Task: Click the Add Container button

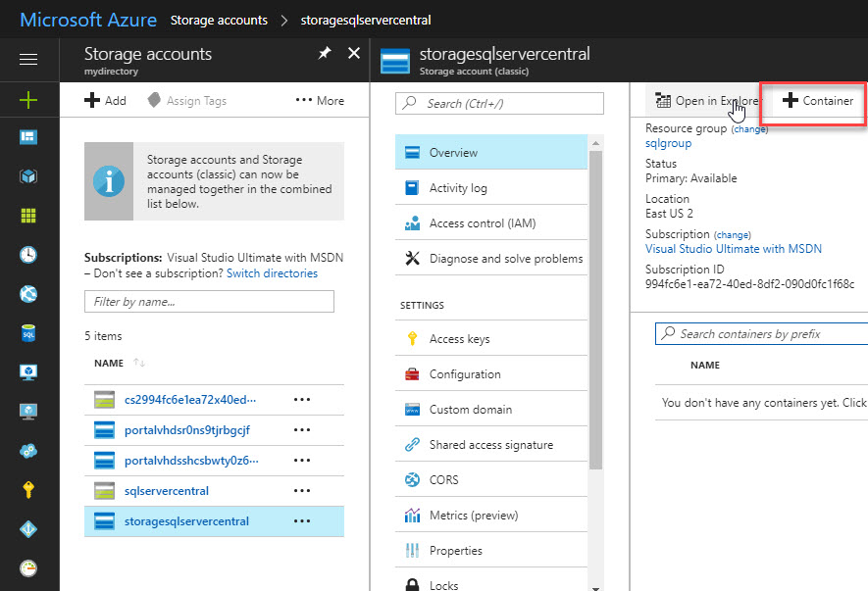Action: (818, 101)
